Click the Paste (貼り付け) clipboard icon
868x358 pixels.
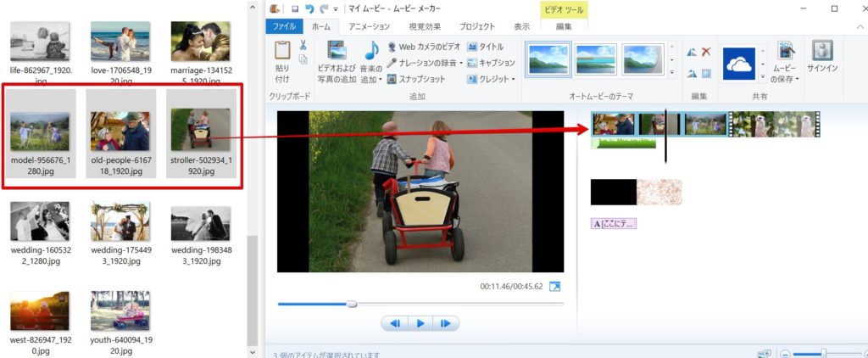click(x=282, y=50)
